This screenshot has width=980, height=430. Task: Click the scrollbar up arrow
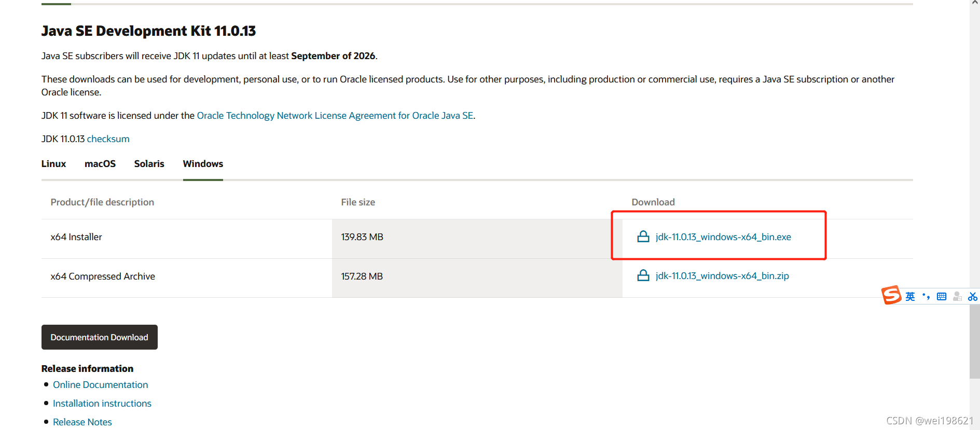[x=975, y=3]
